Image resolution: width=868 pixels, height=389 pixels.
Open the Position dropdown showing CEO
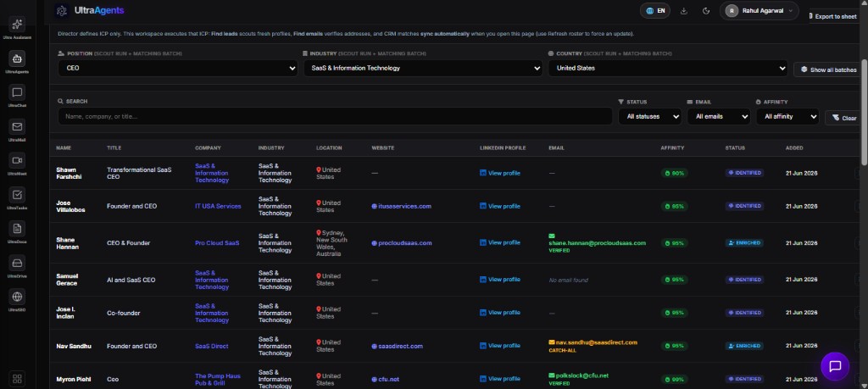(178, 68)
